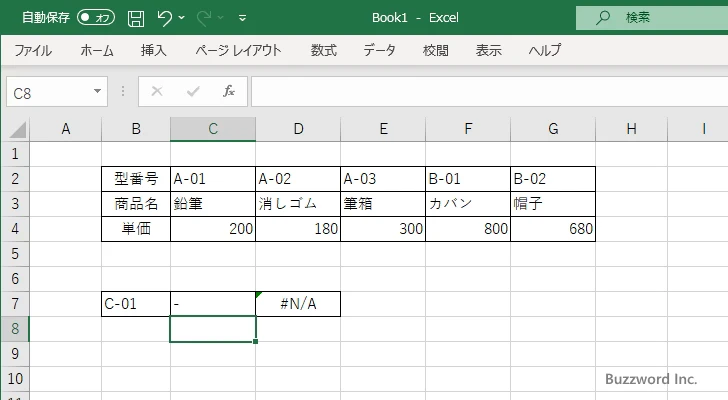This screenshot has height=400, width=728.
Task: Switch to the 数式 tab
Action: (324, 50)
